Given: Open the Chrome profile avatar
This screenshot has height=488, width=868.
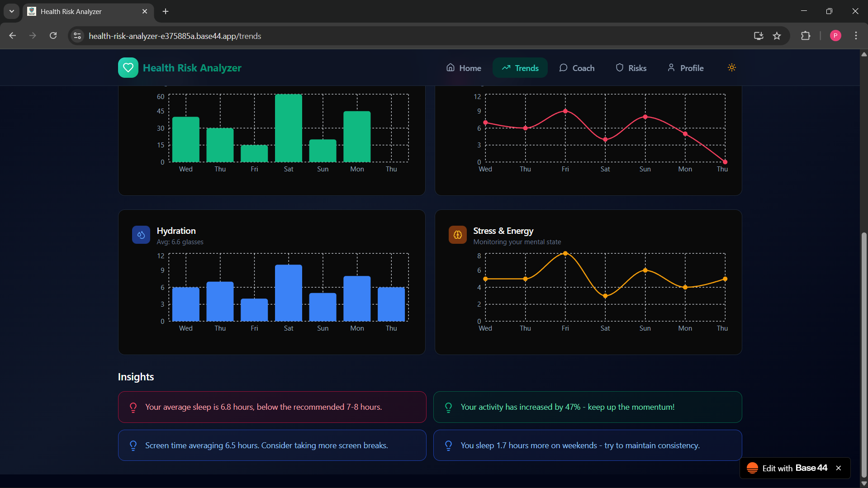Looking at the screenshot, I should 835,36.
